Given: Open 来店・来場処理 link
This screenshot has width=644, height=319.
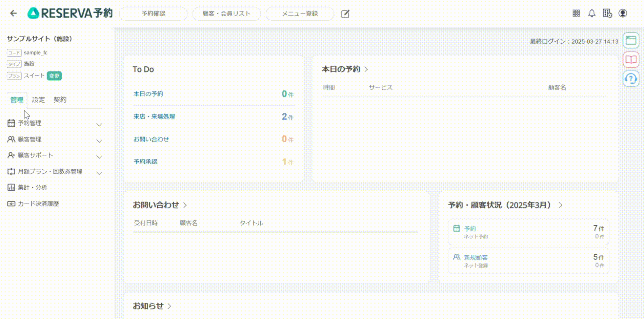Looking at the screenshot, I should (x=154, y=116).
